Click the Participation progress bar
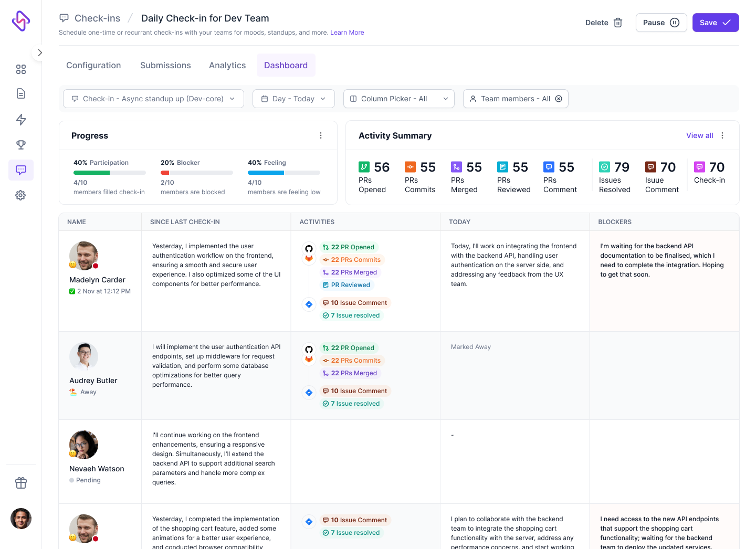 coord(110,173)
